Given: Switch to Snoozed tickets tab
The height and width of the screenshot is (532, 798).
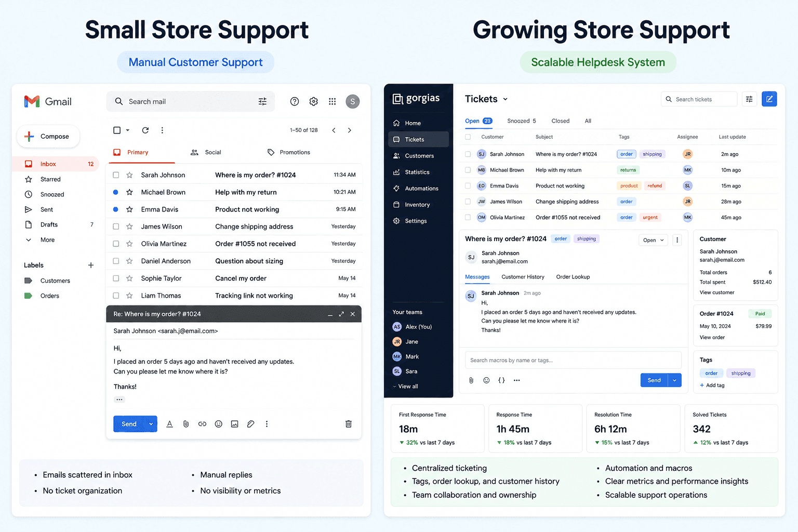Looking at the screenshot, I should click(x=522, y=121).
